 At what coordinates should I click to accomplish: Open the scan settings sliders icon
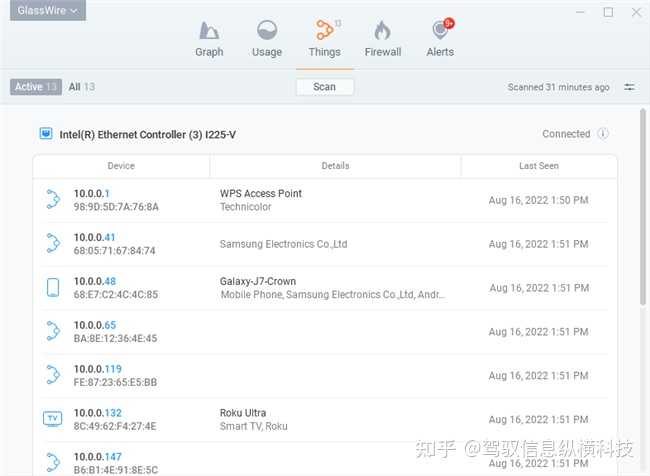629,87
